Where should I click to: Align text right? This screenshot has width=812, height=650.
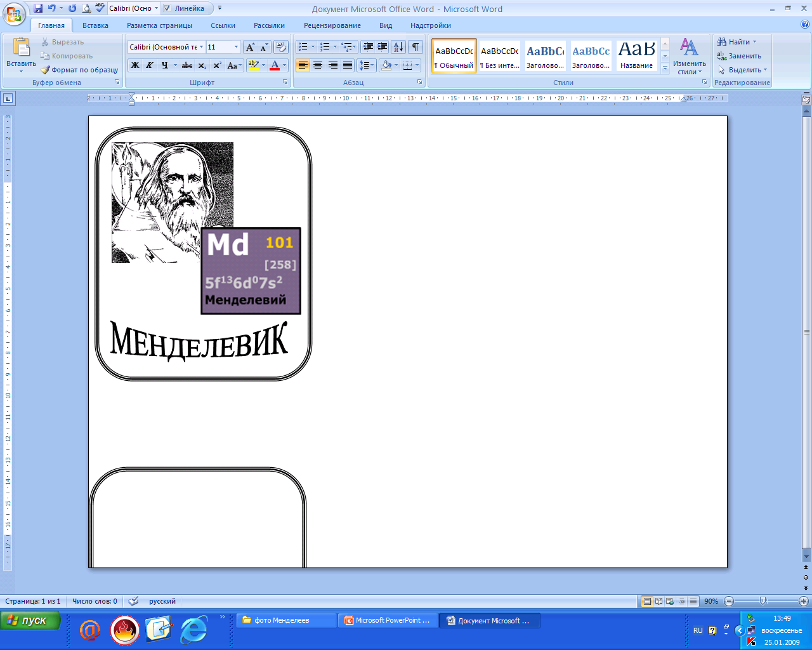pyautogui.click(x=333, y=65)
